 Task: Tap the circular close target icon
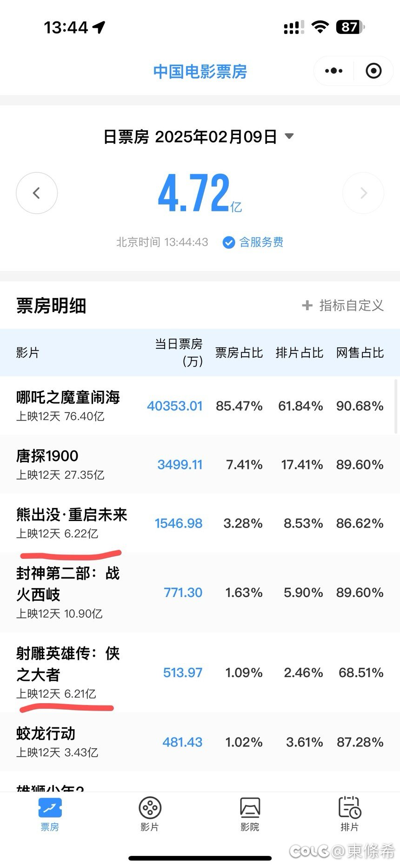coord(373,71)
